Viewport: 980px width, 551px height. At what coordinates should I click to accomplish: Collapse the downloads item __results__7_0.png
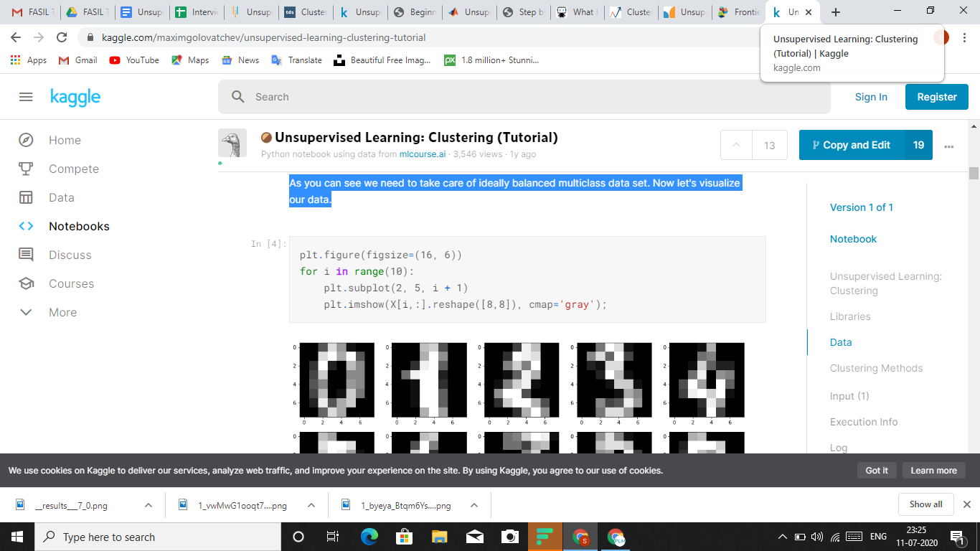point(149,505)
